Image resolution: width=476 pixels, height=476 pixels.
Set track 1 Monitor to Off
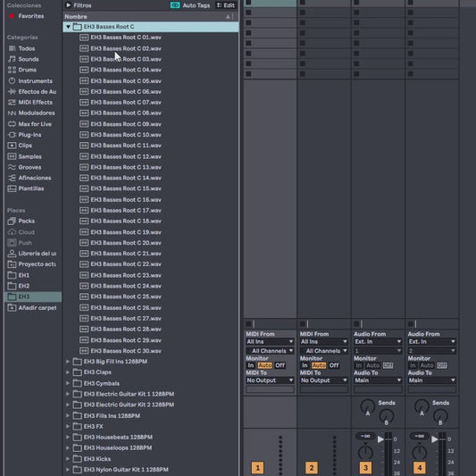(x=280, y=365)
